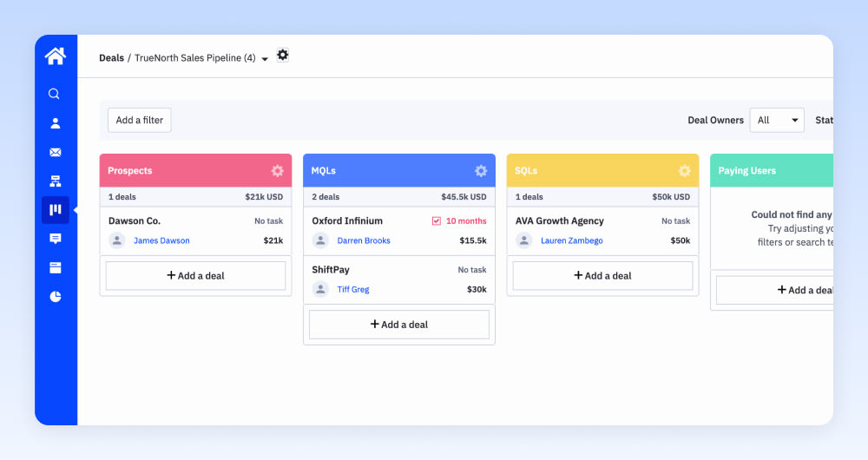This screenshot has width=868, height=460.
Task: Open contact James Dawson link
Action: tap(161, 240)
